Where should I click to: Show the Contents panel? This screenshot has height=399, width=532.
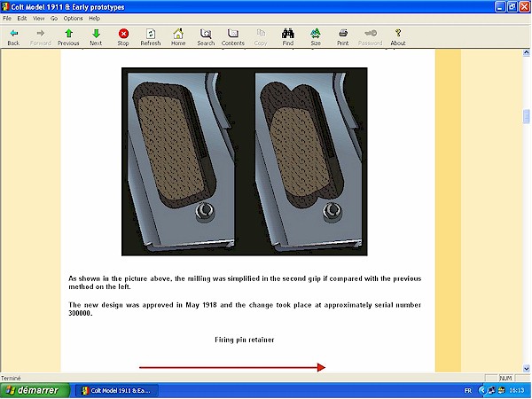pyautogui.click(x=233, y=37)
